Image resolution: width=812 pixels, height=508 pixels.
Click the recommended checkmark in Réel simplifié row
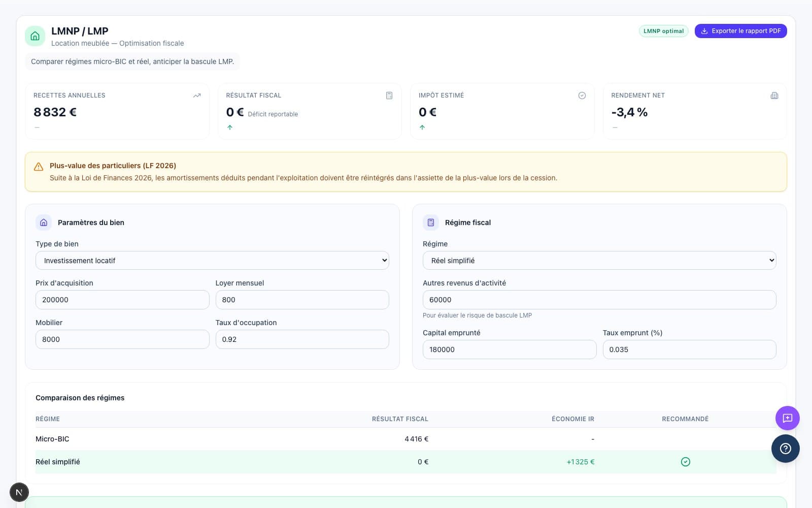[x=685, y=462]
